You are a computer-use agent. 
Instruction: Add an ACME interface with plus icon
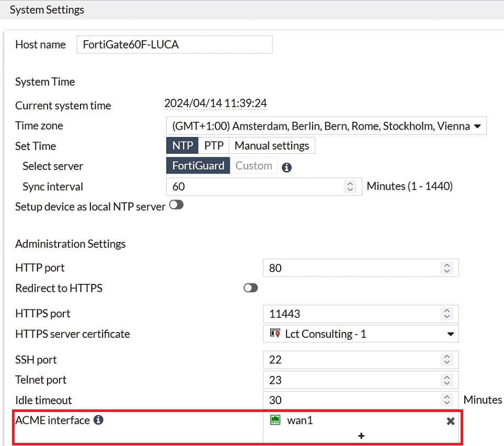point(361,436)
